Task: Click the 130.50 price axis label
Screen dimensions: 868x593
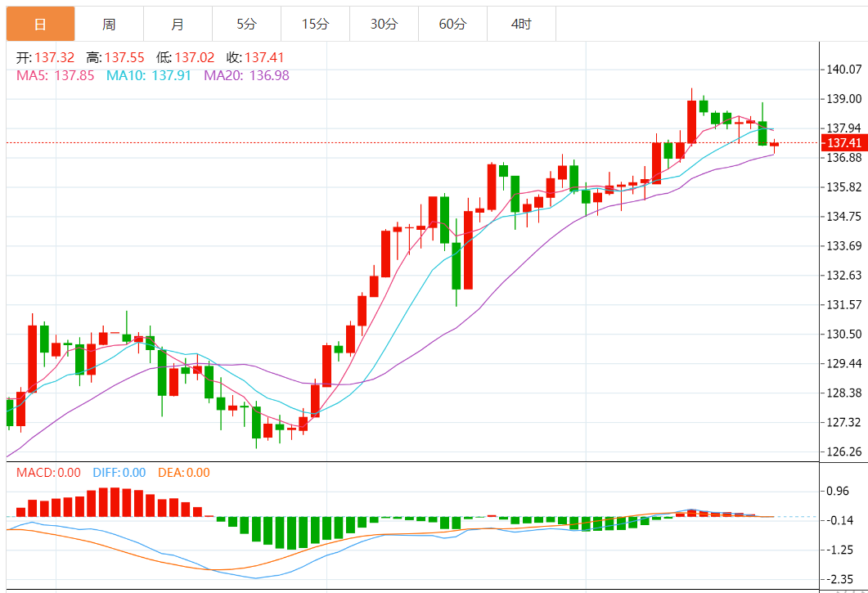Action: (843, 334)
